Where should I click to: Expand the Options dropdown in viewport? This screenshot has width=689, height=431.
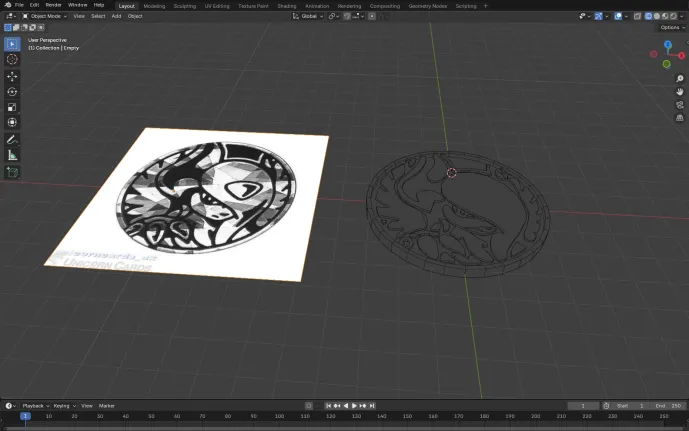[671, 28]
